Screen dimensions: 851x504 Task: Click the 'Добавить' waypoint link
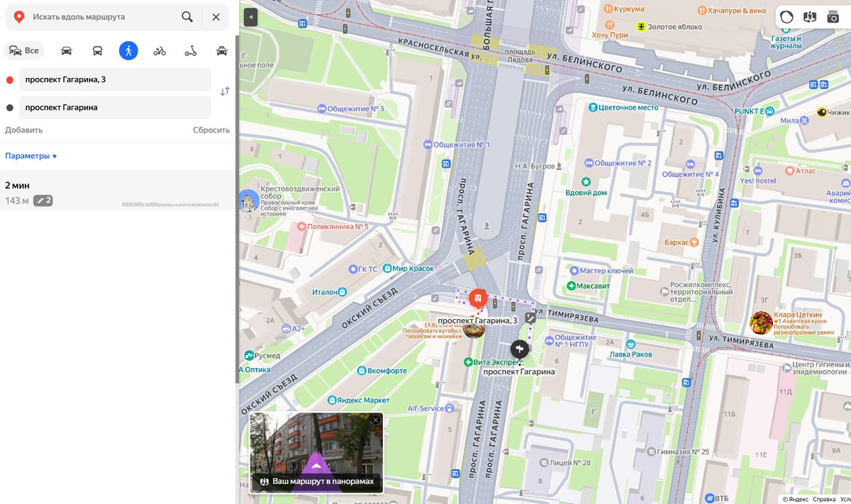[24, 130]
